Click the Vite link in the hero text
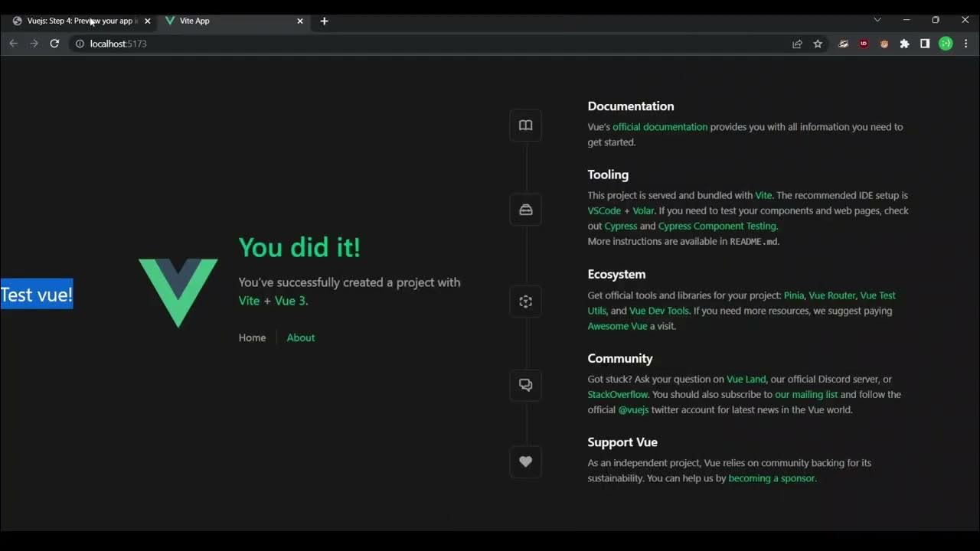 [x=249, y=301]
